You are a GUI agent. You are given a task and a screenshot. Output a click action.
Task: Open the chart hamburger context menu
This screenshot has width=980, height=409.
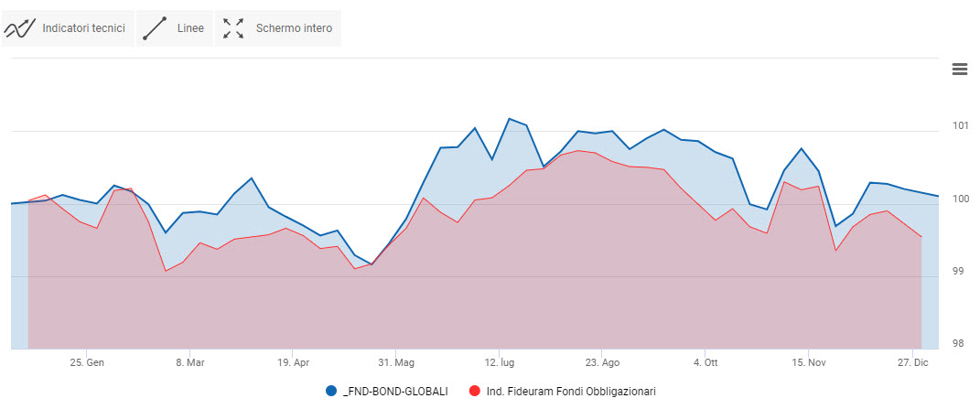959,70
